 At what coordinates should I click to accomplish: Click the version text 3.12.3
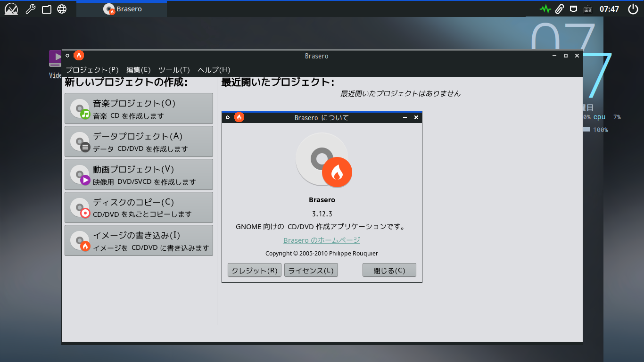(x=322, y=214)
